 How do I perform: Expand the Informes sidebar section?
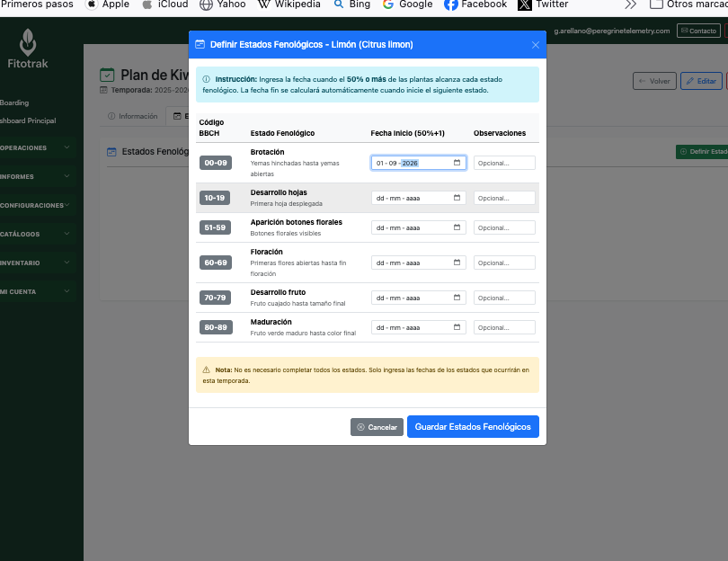coord(34,176)
